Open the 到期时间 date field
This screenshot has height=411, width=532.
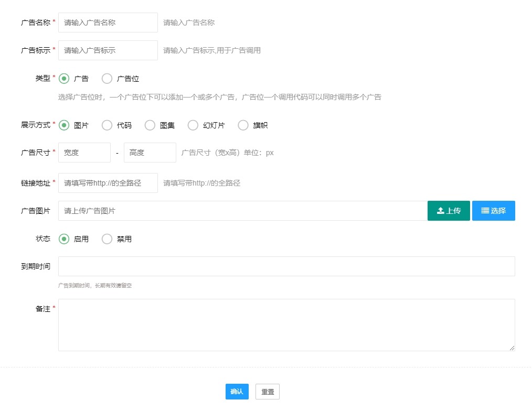[286, 266]
